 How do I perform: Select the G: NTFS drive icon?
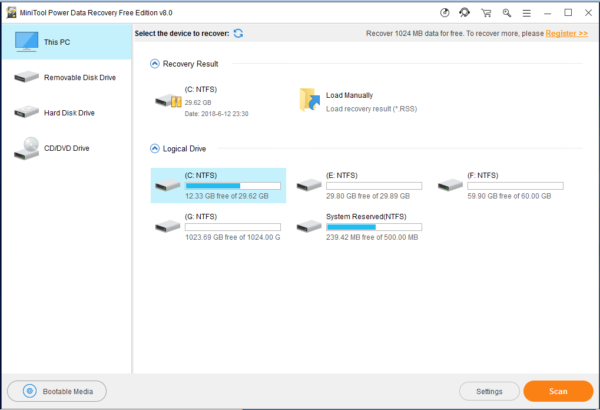click(x=168, y=226)
